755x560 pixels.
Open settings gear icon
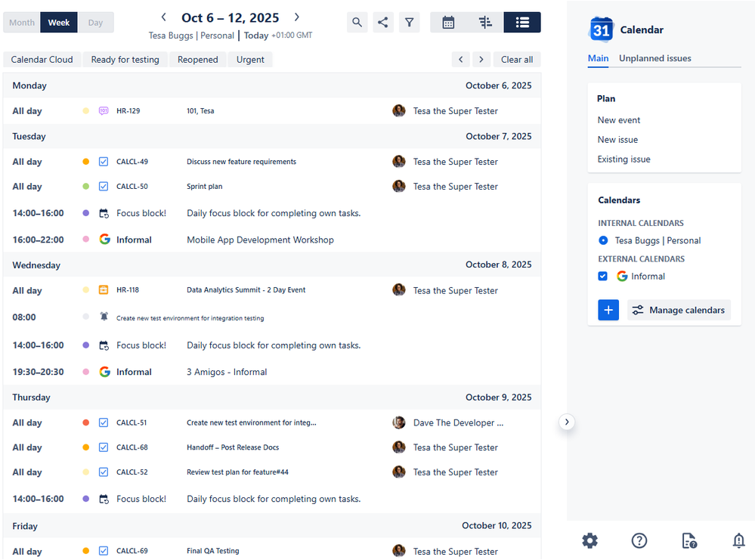tap(589, 541)
